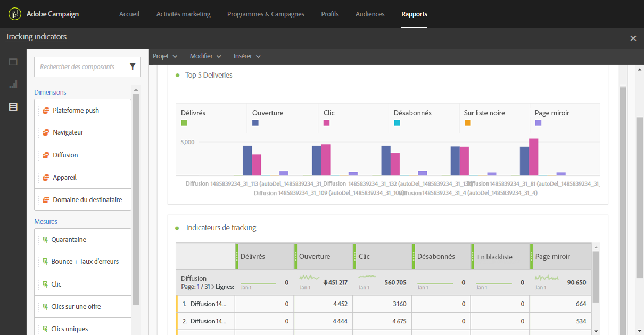Click the Page miroir sparkline in summary row
Viewport: 644px width, 335px height.
547,278
